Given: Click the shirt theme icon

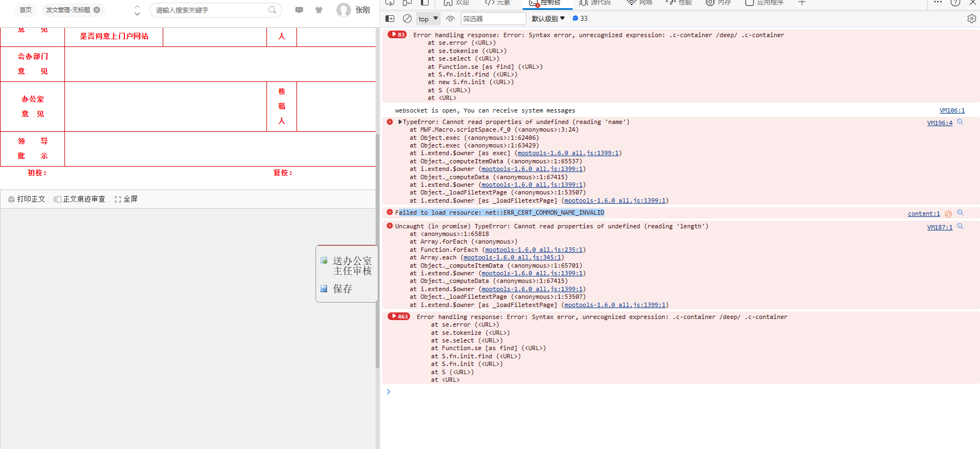Looking at the screenshot, I should pos(319,10).
